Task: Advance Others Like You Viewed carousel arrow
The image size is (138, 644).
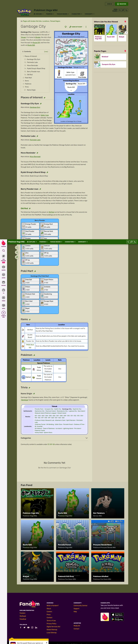Action: (126, 33)
